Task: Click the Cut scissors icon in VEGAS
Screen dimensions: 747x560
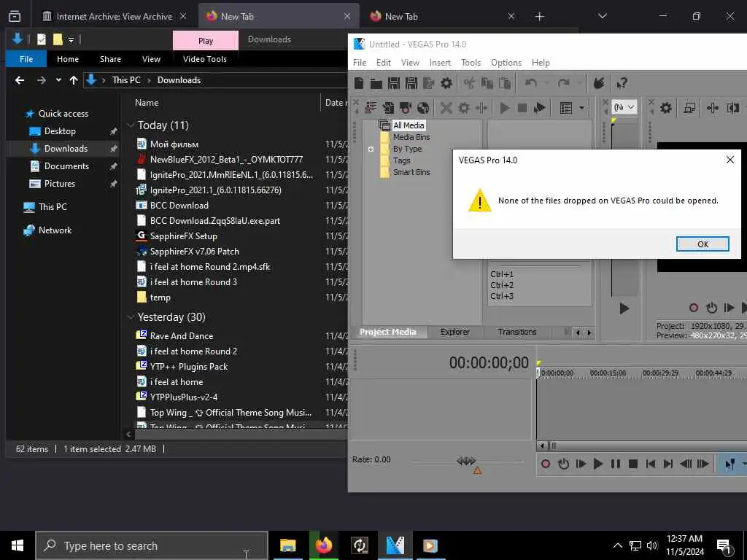Action: click(469, 83)
